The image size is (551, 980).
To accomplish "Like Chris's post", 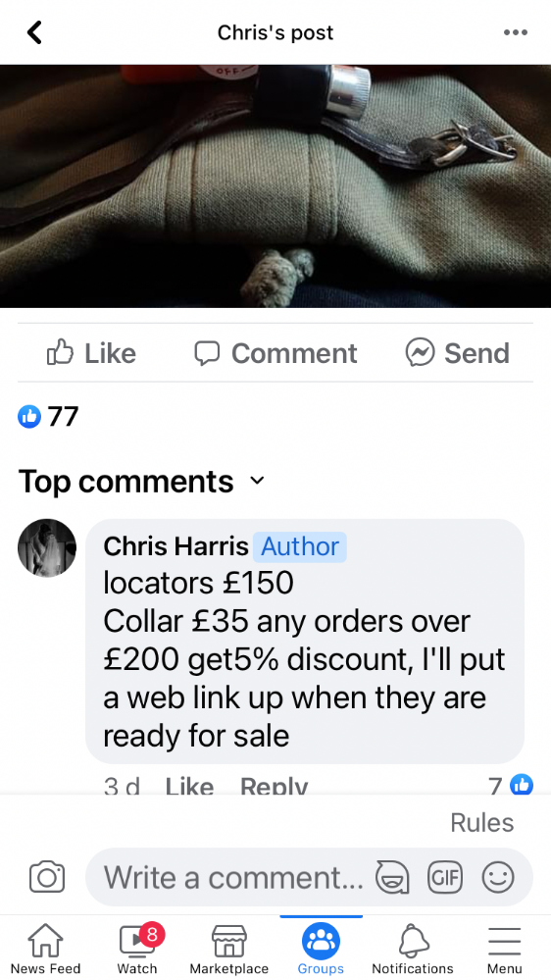I will 91,353.
